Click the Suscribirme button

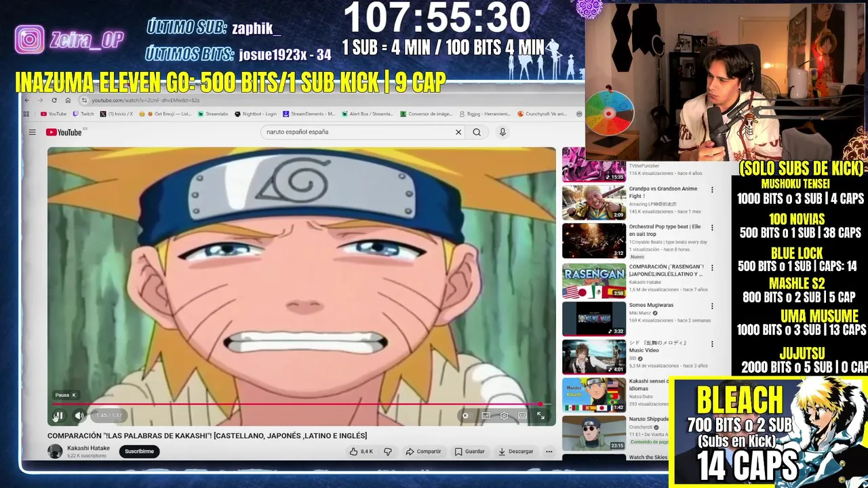[139, 451]
